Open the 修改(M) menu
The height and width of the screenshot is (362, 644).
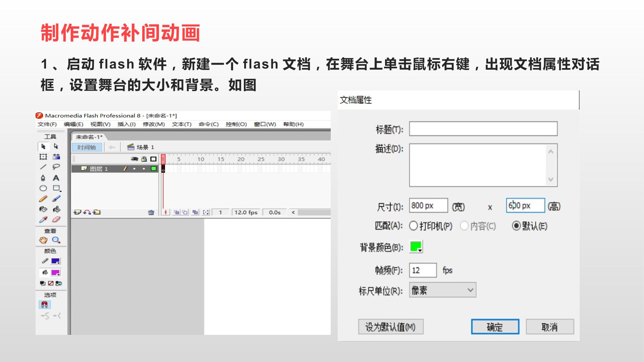(x=154, y=124)
